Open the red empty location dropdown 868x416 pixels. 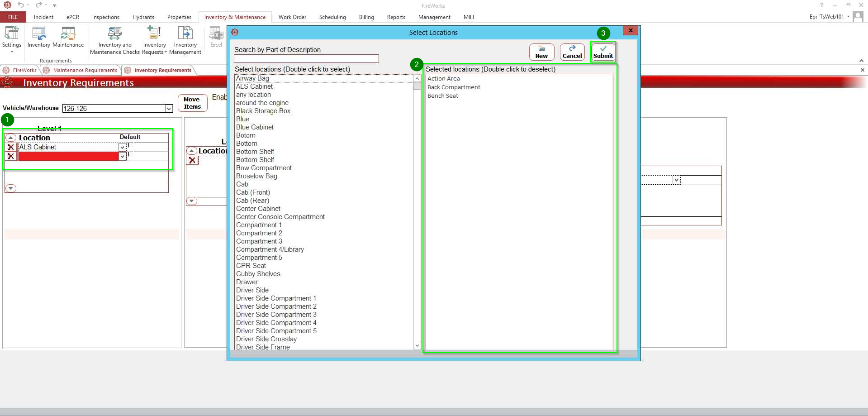[x=122, y=156]
